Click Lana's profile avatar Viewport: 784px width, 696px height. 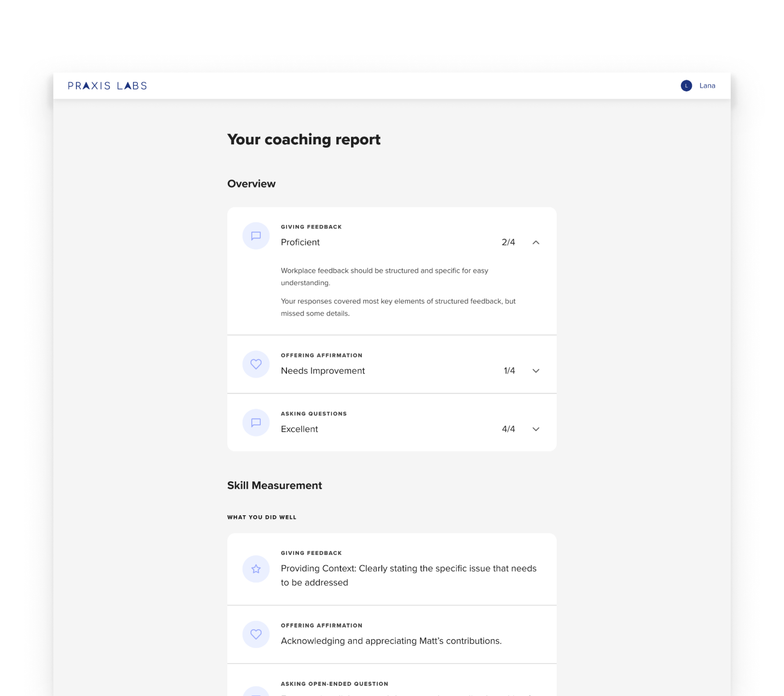tap(686, 86)
